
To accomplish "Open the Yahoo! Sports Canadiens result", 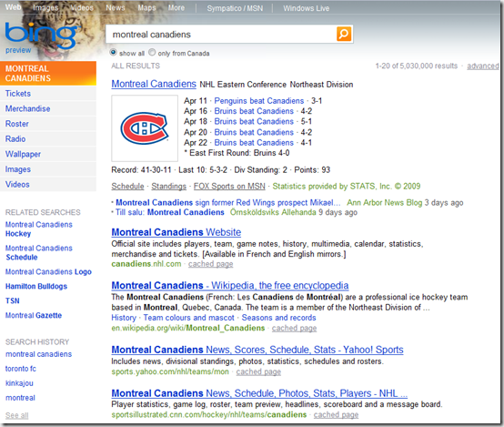I will (x=257, y=350).
